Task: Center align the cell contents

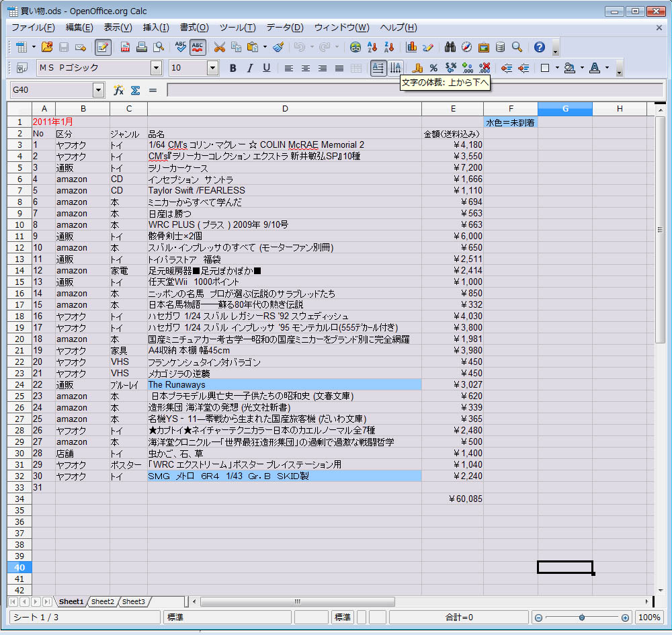Action: pos(306,68)
